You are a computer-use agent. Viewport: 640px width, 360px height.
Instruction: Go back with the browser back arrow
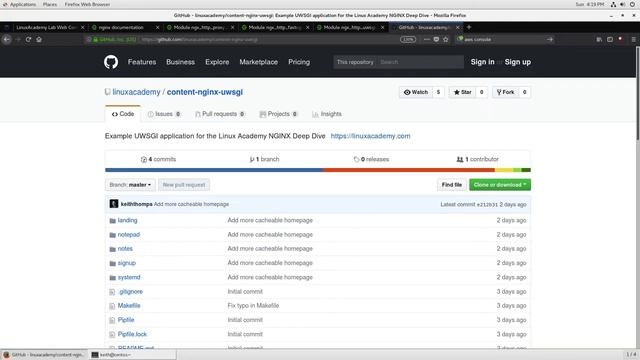coord(7,40)
